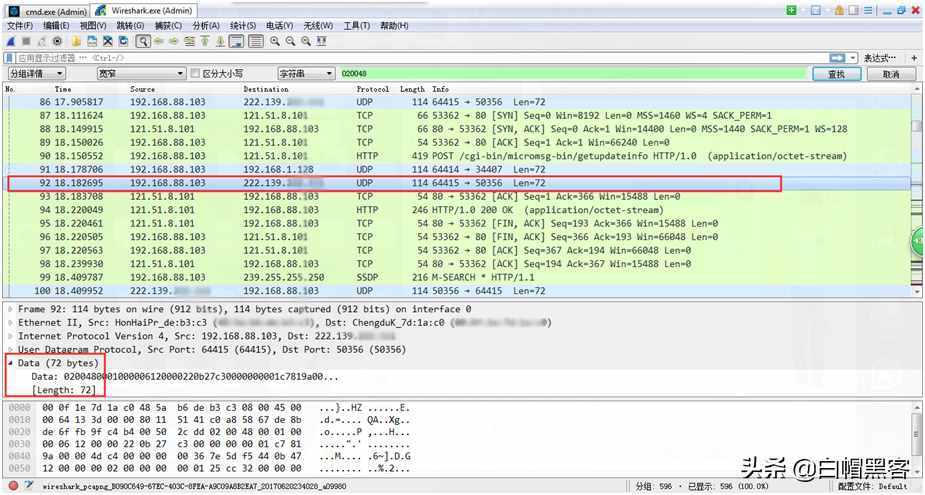Sort by the Protocol column header
Image resolution: width=925 pixels, height=495 pixels.
point(372,89)
